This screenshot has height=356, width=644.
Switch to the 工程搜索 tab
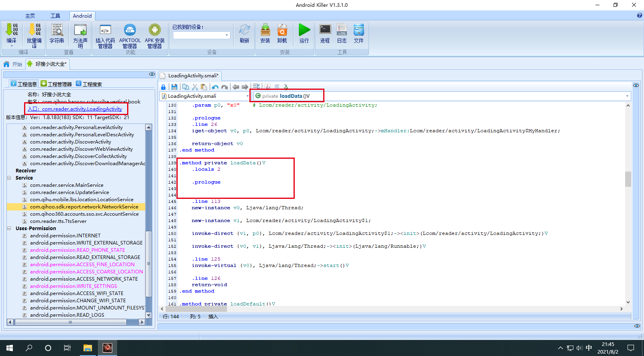click(89, 84)
